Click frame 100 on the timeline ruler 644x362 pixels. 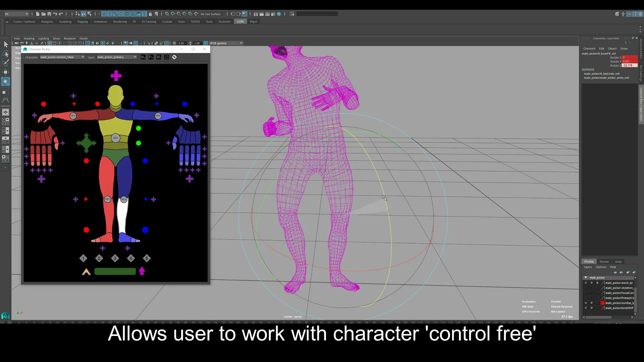(383, 322)
